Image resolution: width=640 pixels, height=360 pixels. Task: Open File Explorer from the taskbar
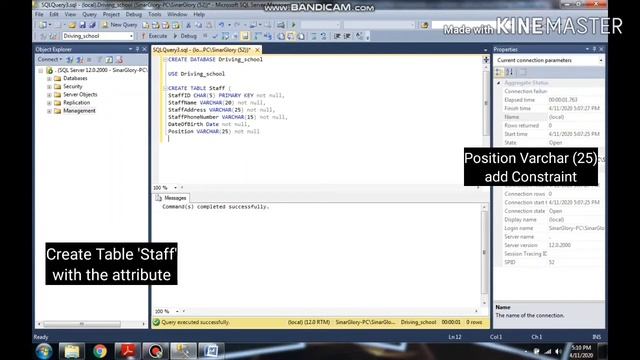[x=72, y=351]
